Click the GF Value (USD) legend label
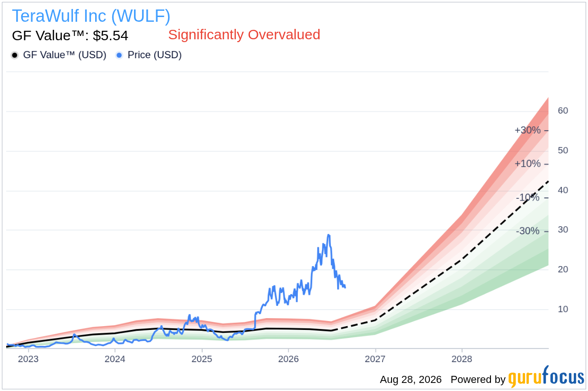The image size is (588, 391). pos(64,55)
